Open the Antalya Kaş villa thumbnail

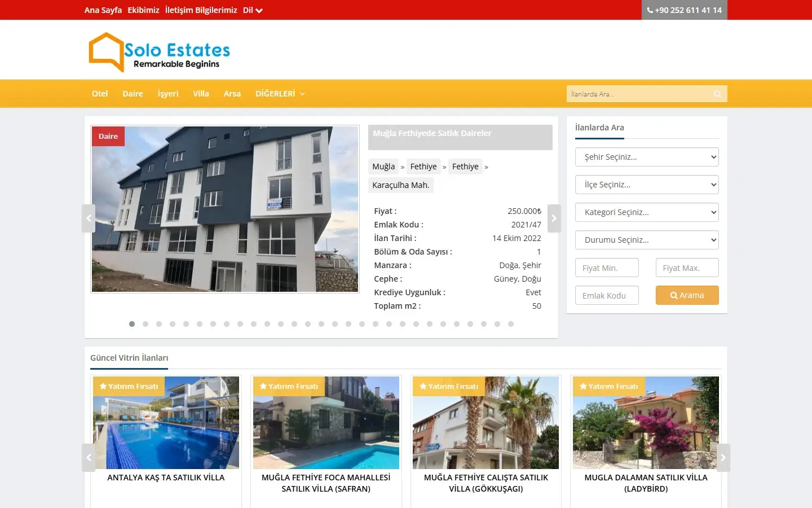166,423
